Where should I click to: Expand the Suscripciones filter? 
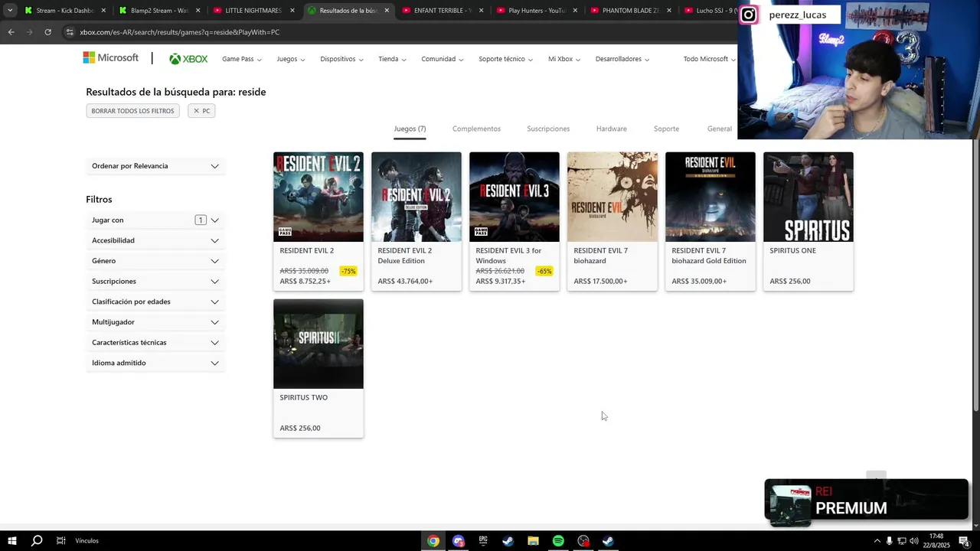point(155,282)
